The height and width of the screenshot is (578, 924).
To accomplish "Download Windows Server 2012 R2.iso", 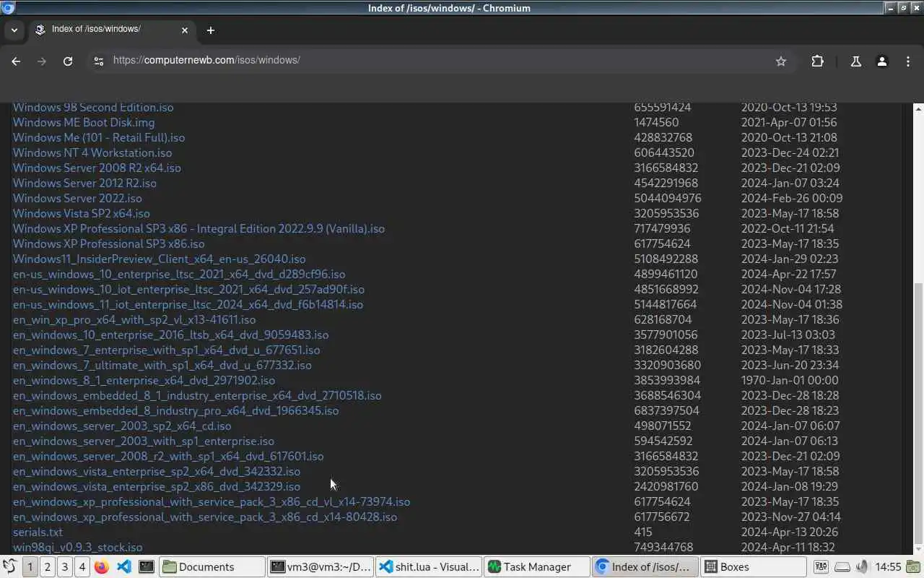I will (x=84, y=183).
